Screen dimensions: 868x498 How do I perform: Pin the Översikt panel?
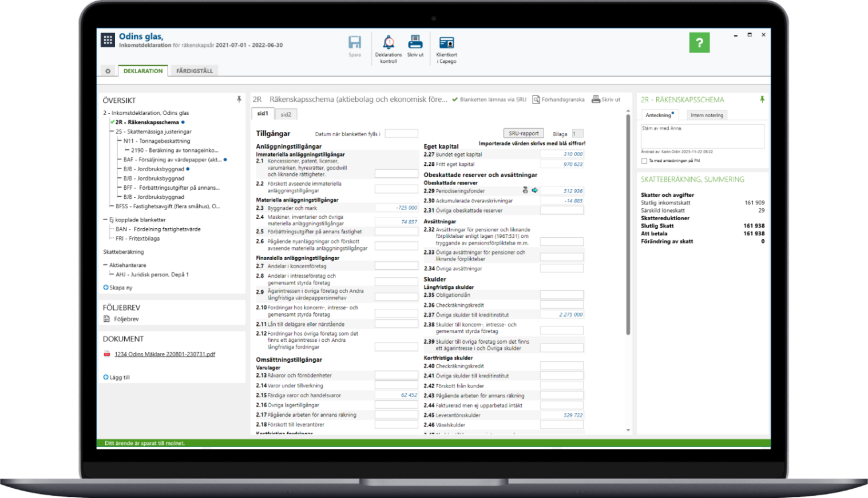pyautogui.click(x=239, y=99)
